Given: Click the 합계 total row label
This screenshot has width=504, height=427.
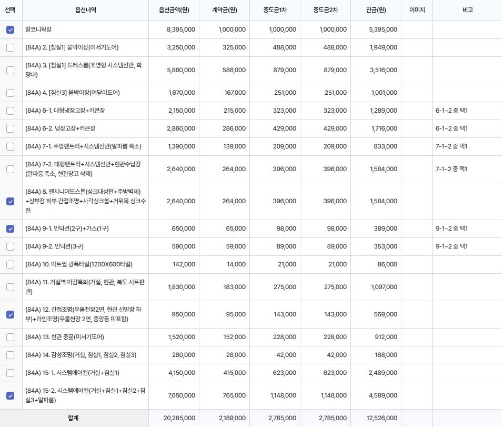Looking at the screenshot, I should pyautogui.click(x=73, y=418).
